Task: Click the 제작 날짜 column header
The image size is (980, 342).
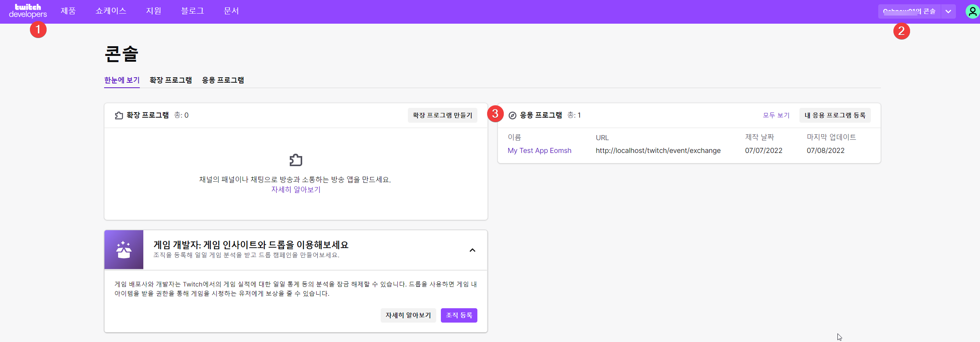Action: (x=759, y=137)
